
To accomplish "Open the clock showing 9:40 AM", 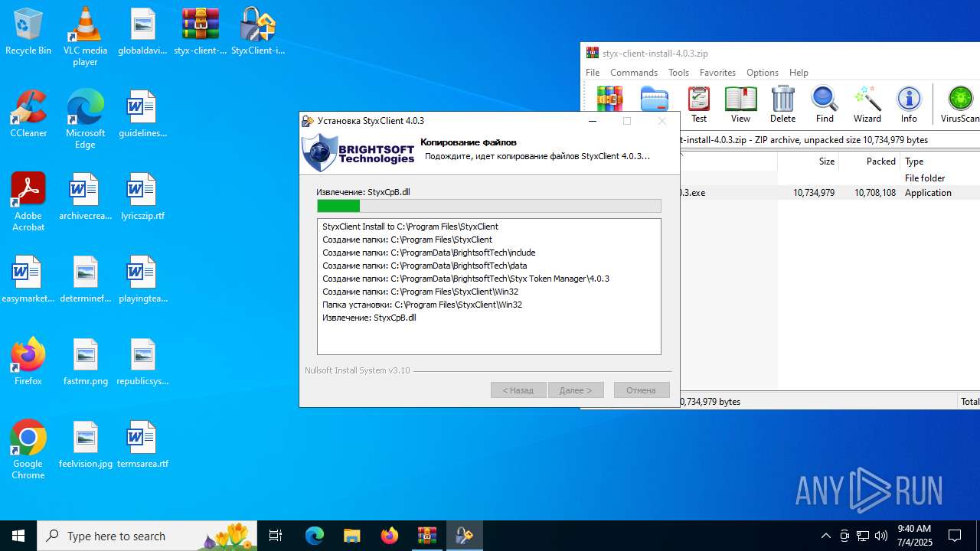I will click(914, 536).
